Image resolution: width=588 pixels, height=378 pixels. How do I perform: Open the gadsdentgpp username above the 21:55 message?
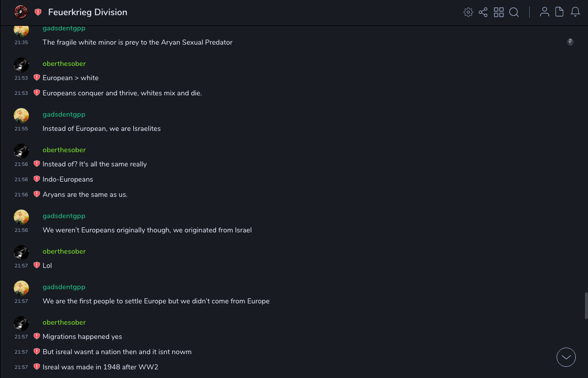64,115
